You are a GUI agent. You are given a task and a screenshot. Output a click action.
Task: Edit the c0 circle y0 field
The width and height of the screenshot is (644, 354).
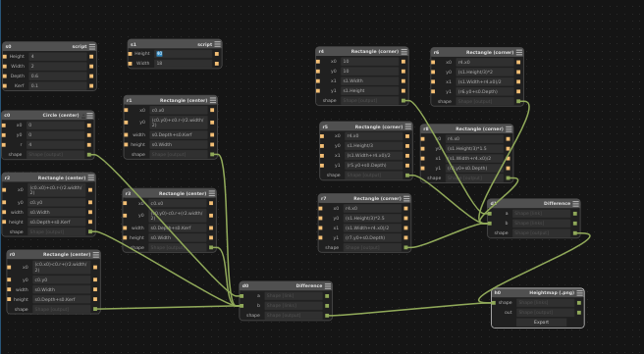point(56,135)
